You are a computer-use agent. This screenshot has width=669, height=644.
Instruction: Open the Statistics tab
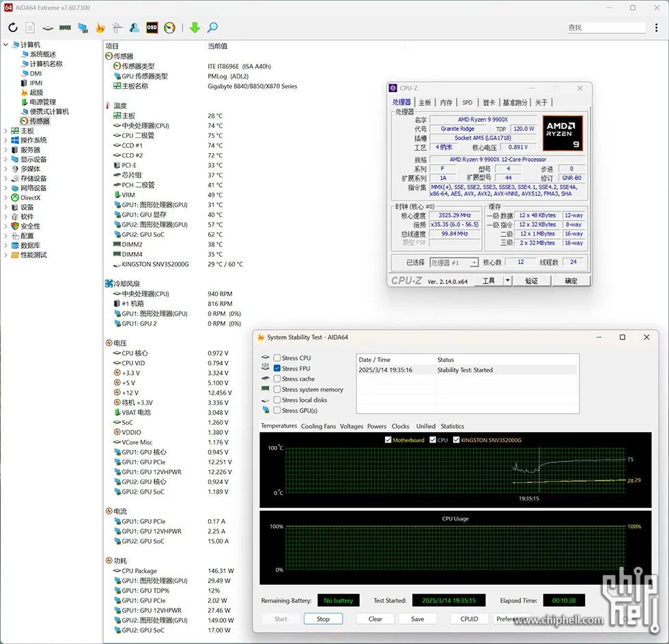[x=452, y=426]
